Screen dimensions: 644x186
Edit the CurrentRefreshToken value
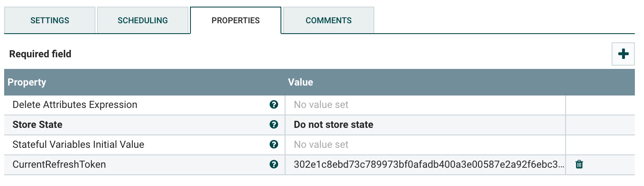coord(425,164)
